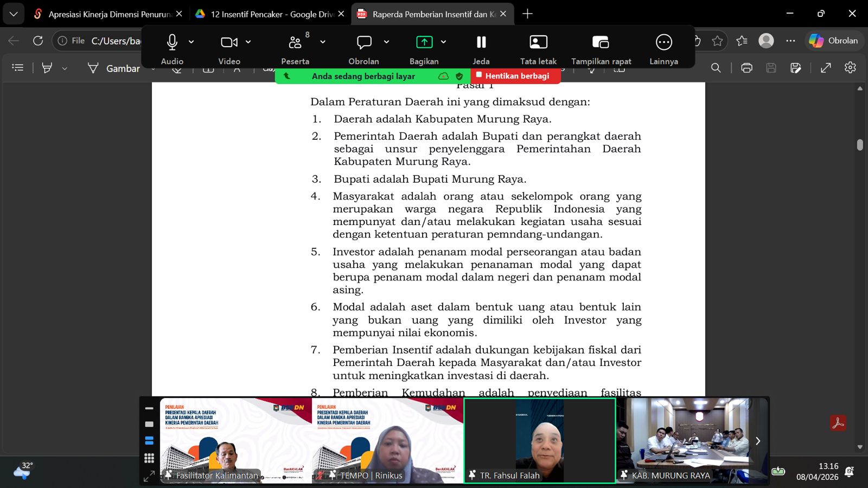Open PDF viewer settings gear icon
This screenshot has width=868, height=488.
point(850,67)
